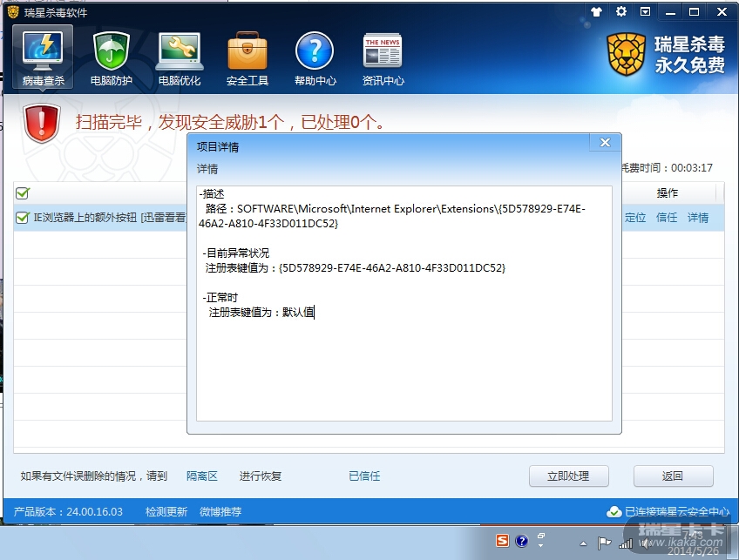
Task: Click 微博推荐 in status bar
Action: pyautogui.click(x=220, y=511)
